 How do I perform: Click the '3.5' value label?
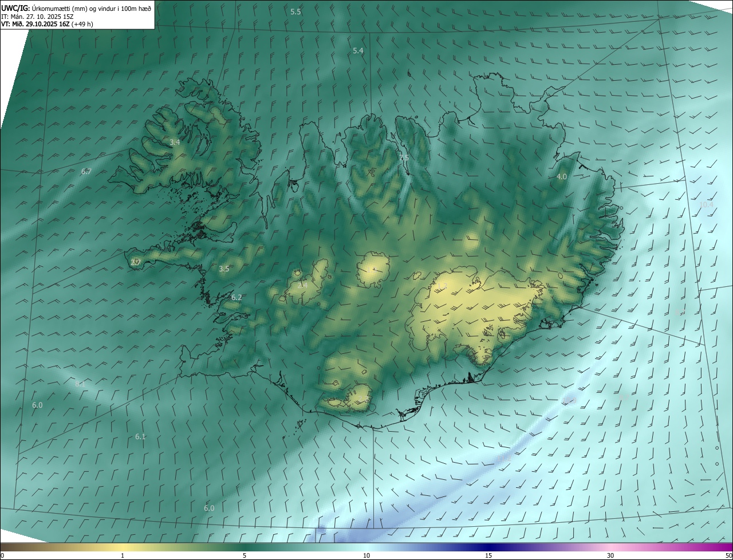click(x=224, y=269)
